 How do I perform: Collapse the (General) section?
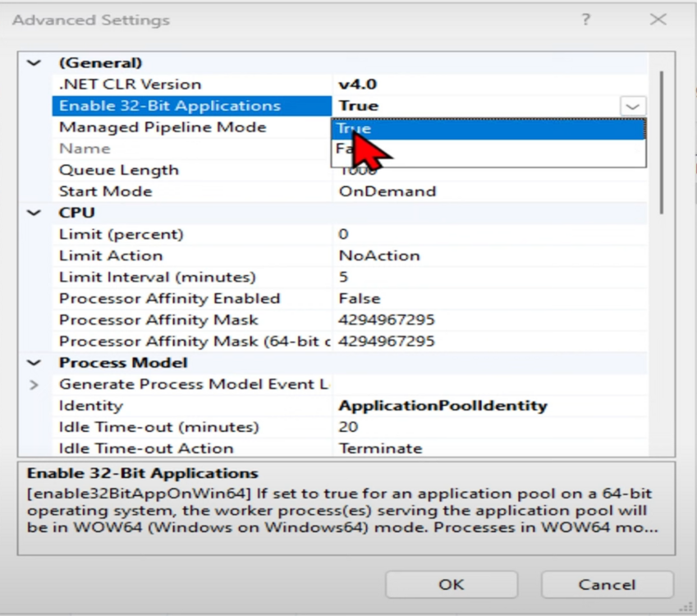pos(34,62)
